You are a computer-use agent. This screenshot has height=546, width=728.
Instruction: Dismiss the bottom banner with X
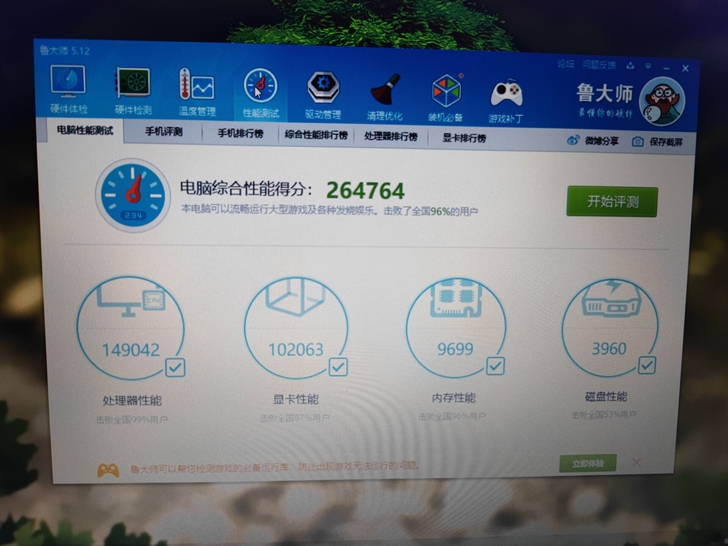point(637,462)
